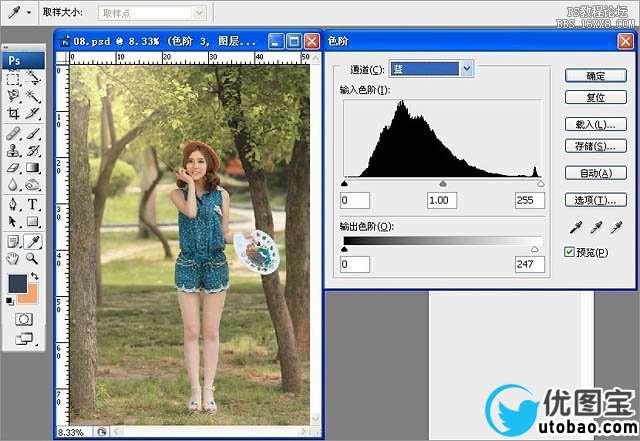Screen dimensions: 640x441
Task: Select the Gradient tool
Action: (x=33, y=167)
